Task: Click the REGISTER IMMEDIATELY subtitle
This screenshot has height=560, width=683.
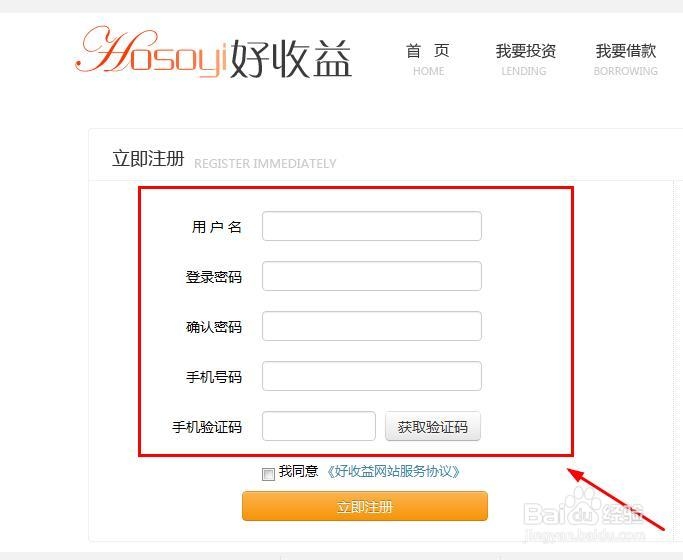Action: (x=265, y=164)
